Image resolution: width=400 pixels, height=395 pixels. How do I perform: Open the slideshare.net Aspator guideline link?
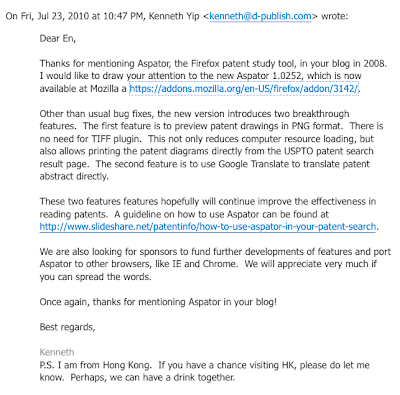tap(207, 227)
